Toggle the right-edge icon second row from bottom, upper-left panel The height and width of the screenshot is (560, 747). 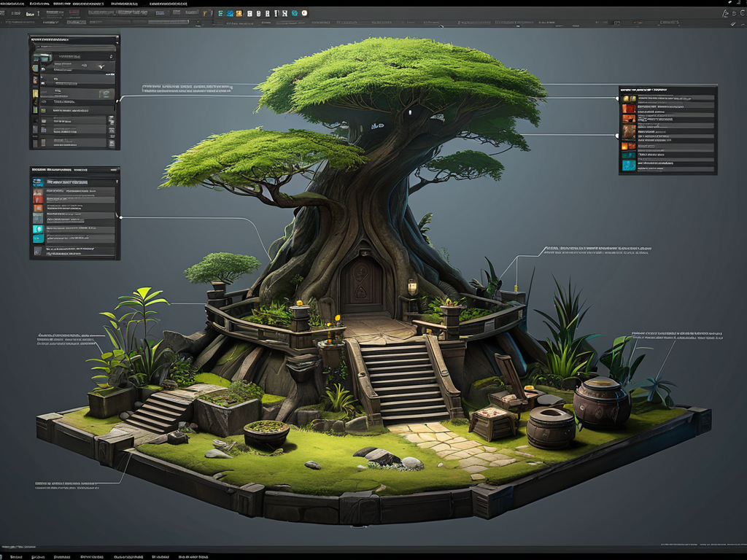[x=111, y=130]
